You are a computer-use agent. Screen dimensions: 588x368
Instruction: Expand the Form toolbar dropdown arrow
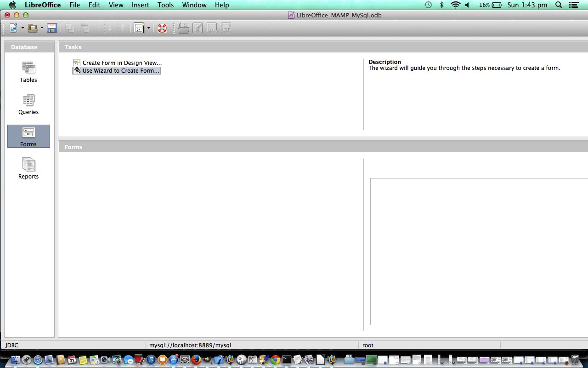pos(148,29)
